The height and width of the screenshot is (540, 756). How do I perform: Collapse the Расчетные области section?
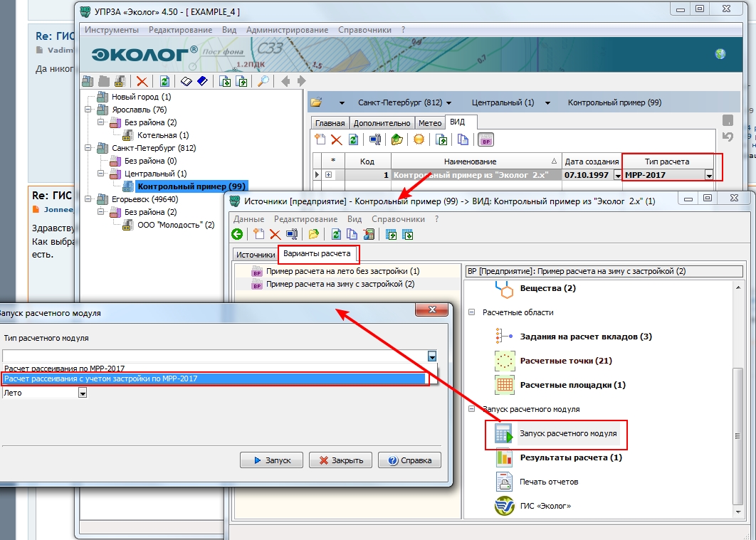coord(471,312)
